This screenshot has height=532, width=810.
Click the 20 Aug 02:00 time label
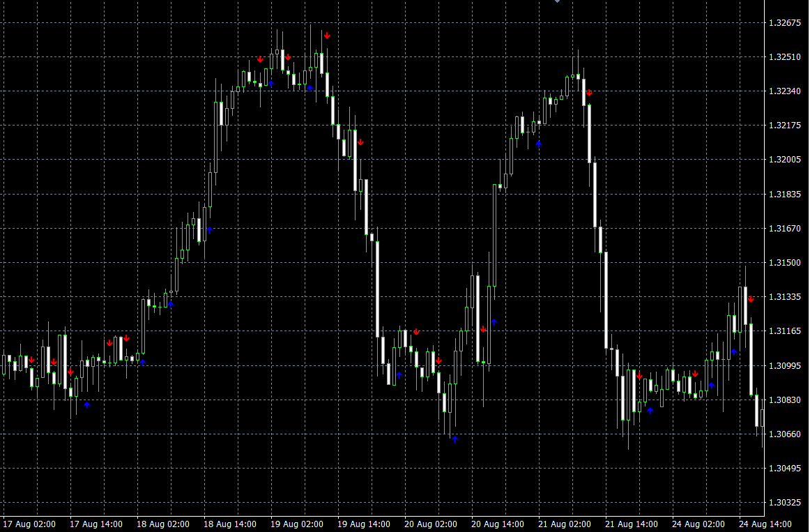tap(431, 524)
